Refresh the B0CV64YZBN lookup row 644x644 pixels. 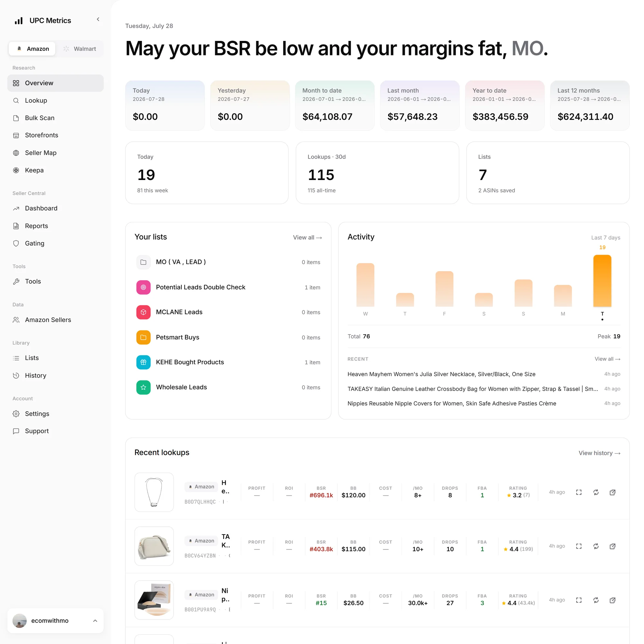596,546
